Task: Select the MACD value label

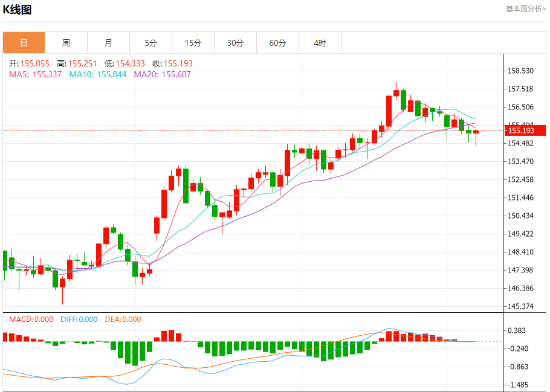Action: 31,320
